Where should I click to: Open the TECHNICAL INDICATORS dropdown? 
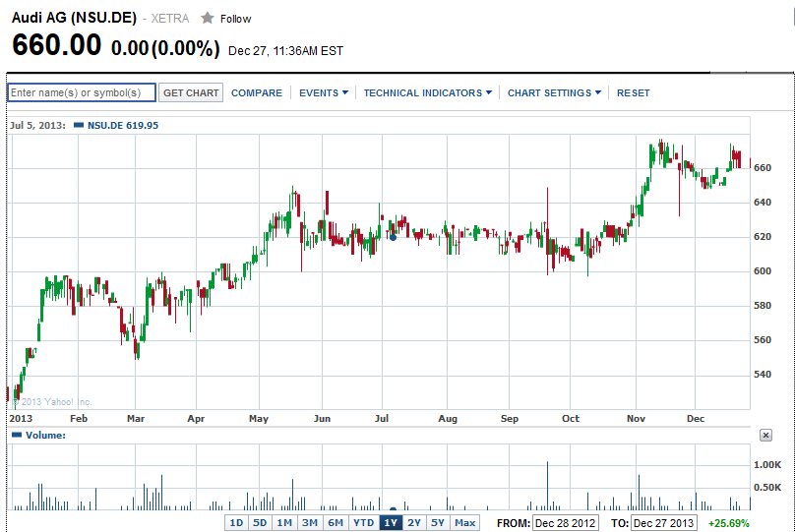click(x=427, y=92)
